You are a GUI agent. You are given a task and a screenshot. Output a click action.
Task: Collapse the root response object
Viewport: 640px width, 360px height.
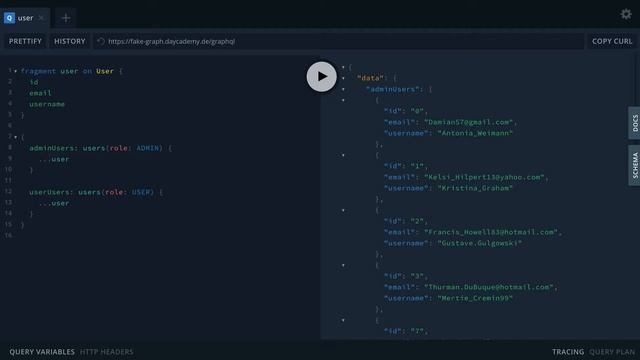click(x=343, y=67)
